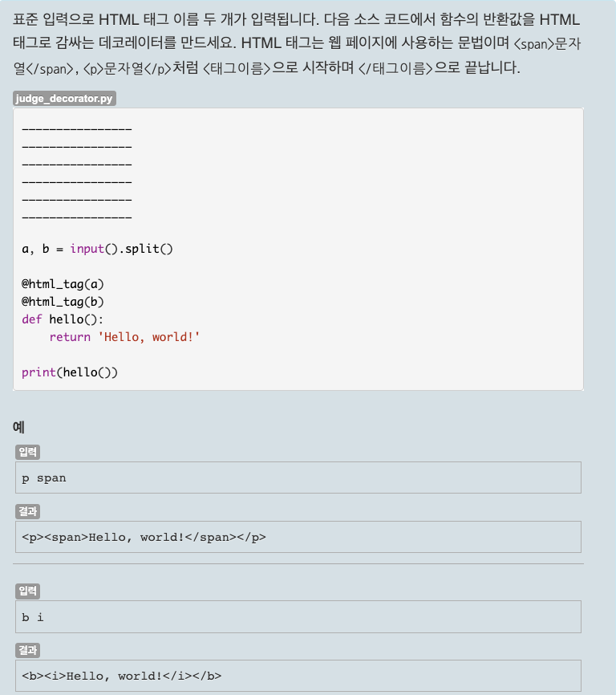616x695 pixels.
Task: Click the code line 'a, b = input().split()'
Action: 97,249
